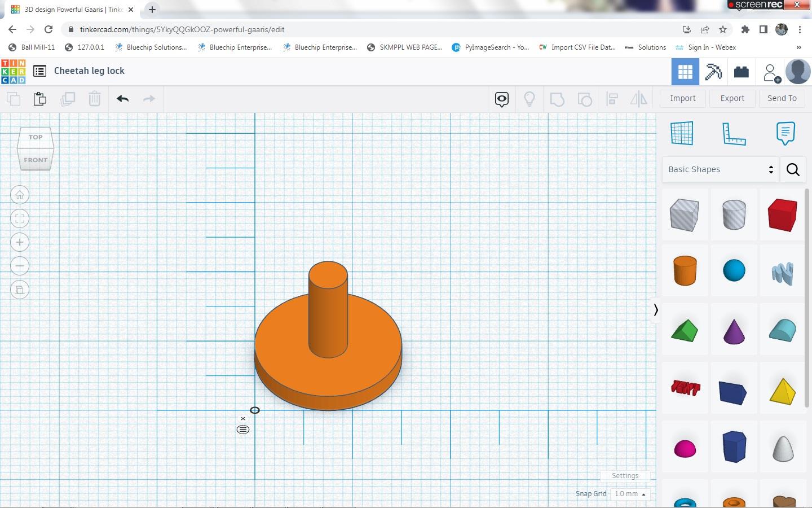Screen dimensions: 812x508
Task: Toggle the notes visibility icon
Action: click(502, 99)
